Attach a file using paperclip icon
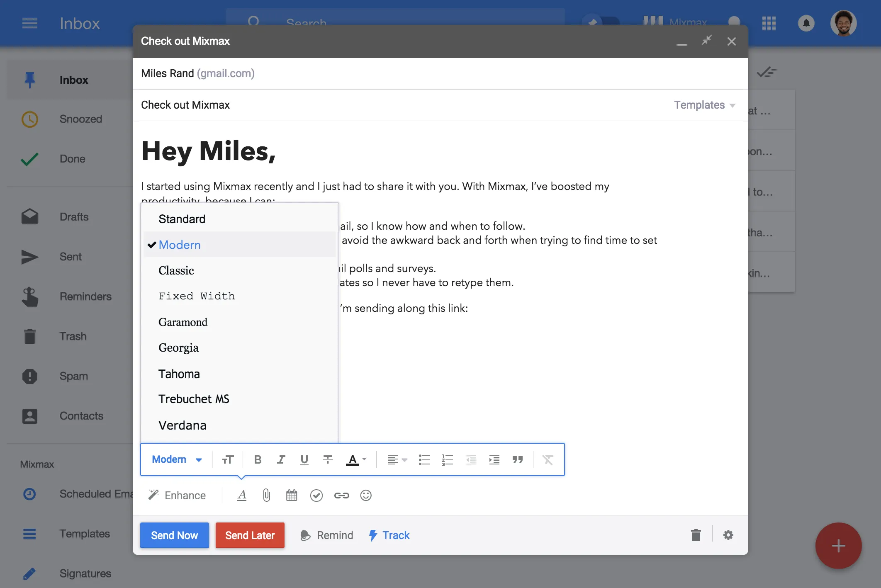881x588 pixels. point(267,495)
